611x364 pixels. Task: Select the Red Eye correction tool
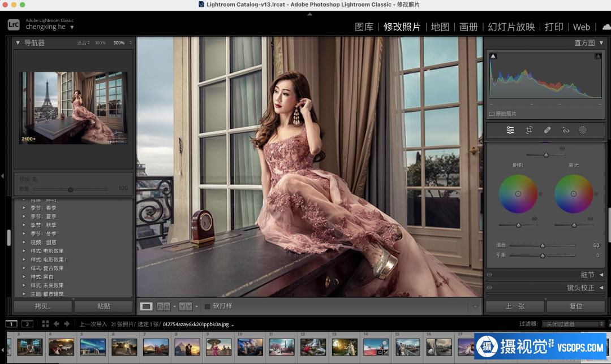tap(566, 131)
